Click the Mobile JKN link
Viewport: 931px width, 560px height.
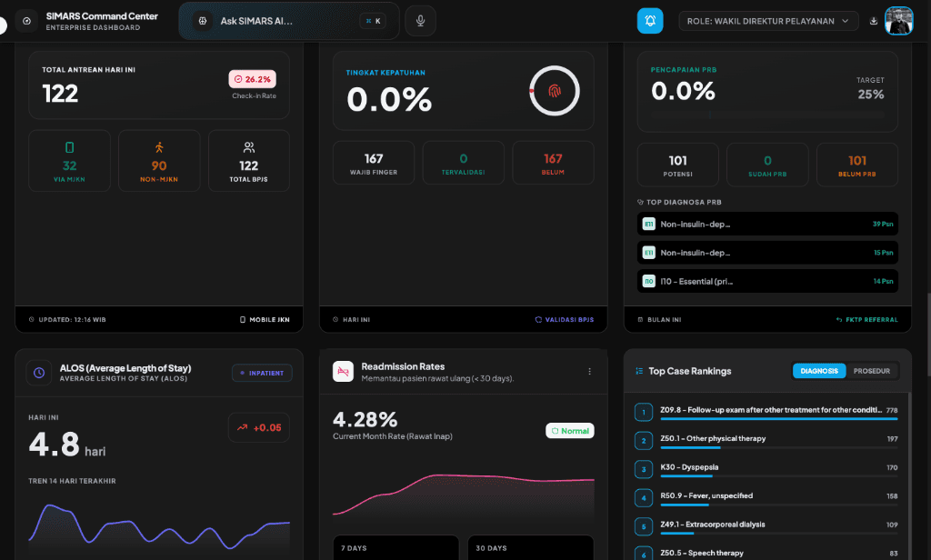click(264, 320)
